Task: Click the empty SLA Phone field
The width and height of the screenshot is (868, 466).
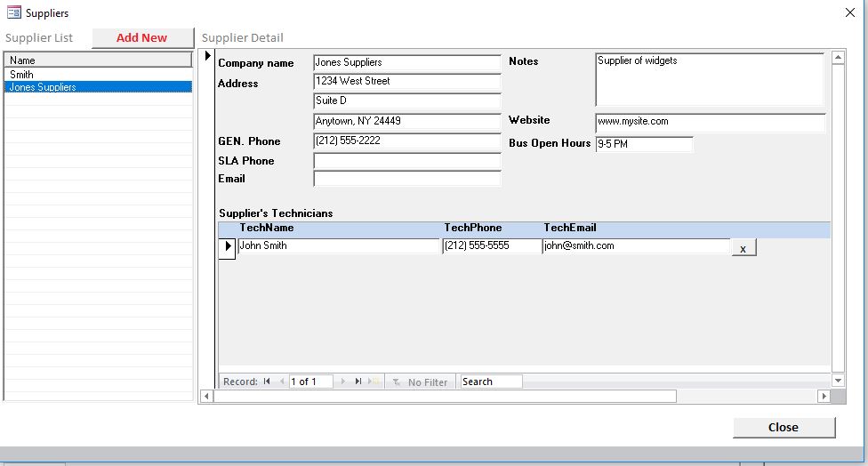Action: [407, 161]
